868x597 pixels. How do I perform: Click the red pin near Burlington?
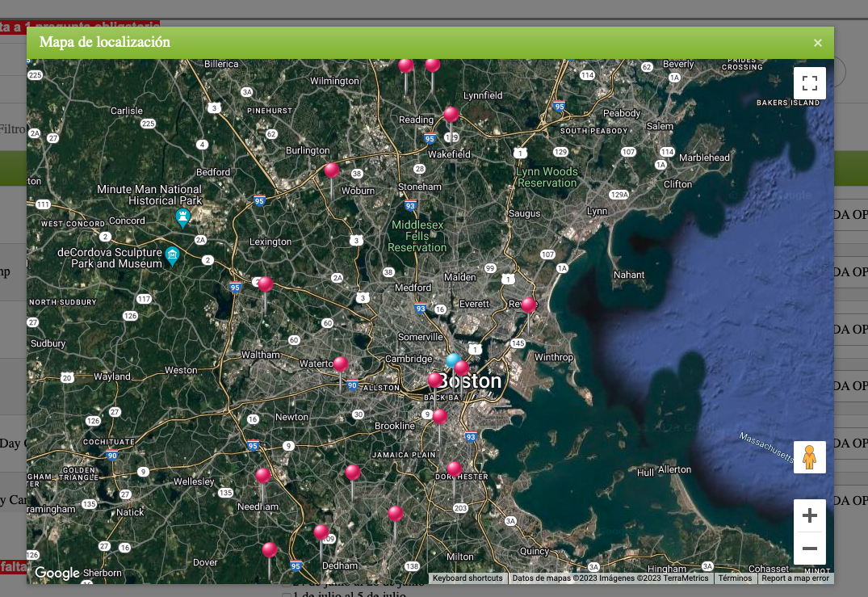(x=332, y=170)
